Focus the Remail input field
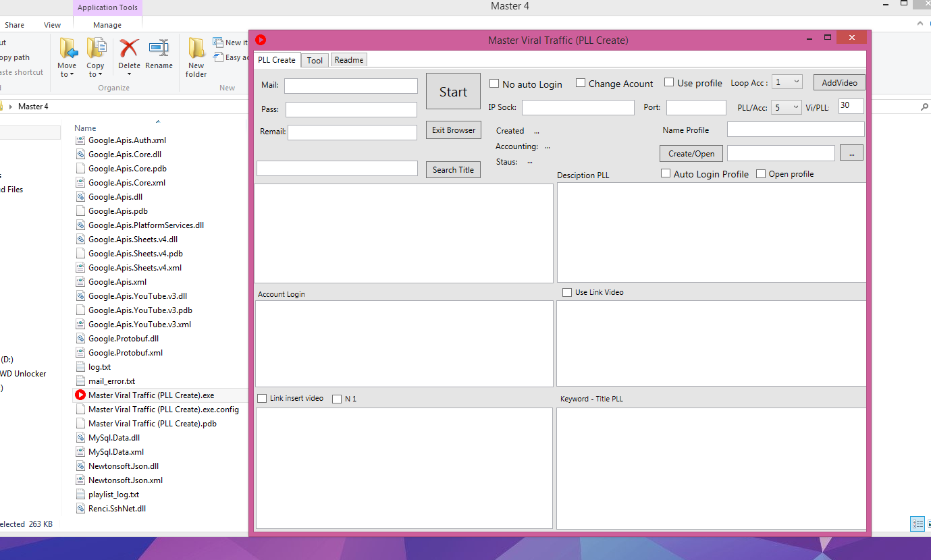The width and height of the screenshot is (931, 560). [x=352, y=132]
